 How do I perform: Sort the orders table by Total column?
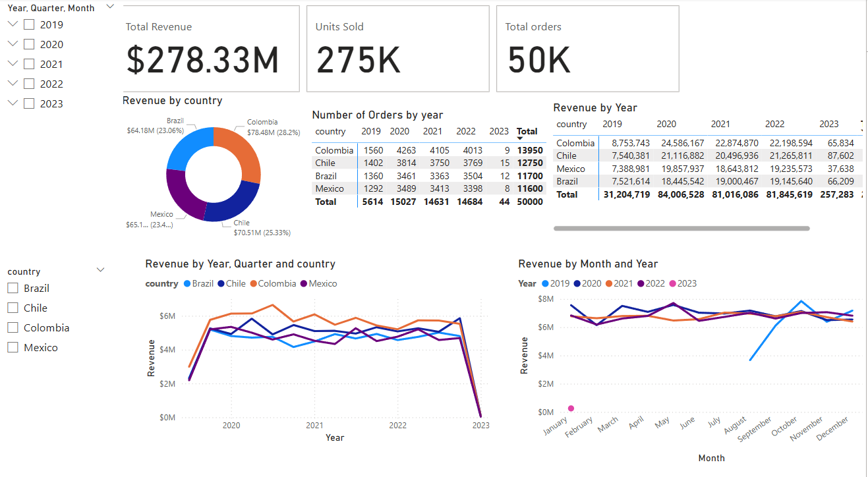[x=527, y=131]
